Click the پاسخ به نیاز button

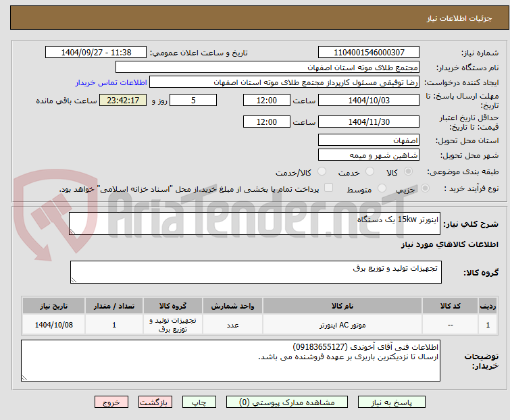pyautogui.click(x=392, y=402)
